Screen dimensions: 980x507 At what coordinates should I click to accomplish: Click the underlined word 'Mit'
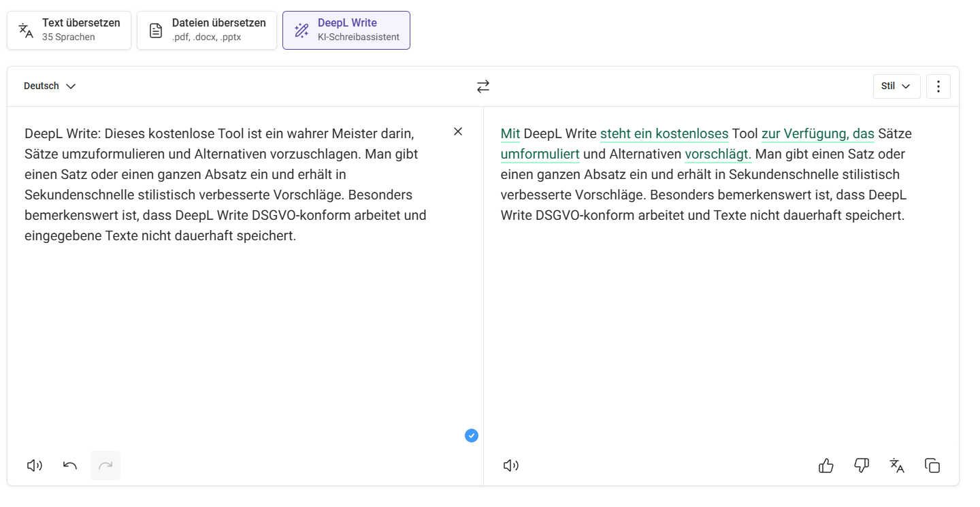[510, 133]
